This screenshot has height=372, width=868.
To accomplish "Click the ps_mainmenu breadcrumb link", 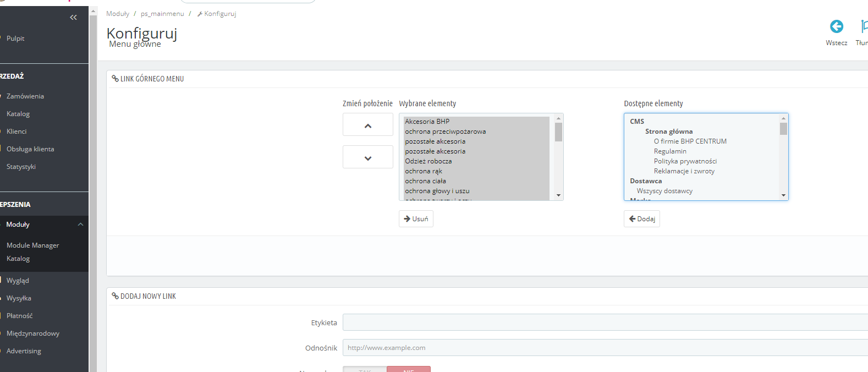I will pos(162,14).
